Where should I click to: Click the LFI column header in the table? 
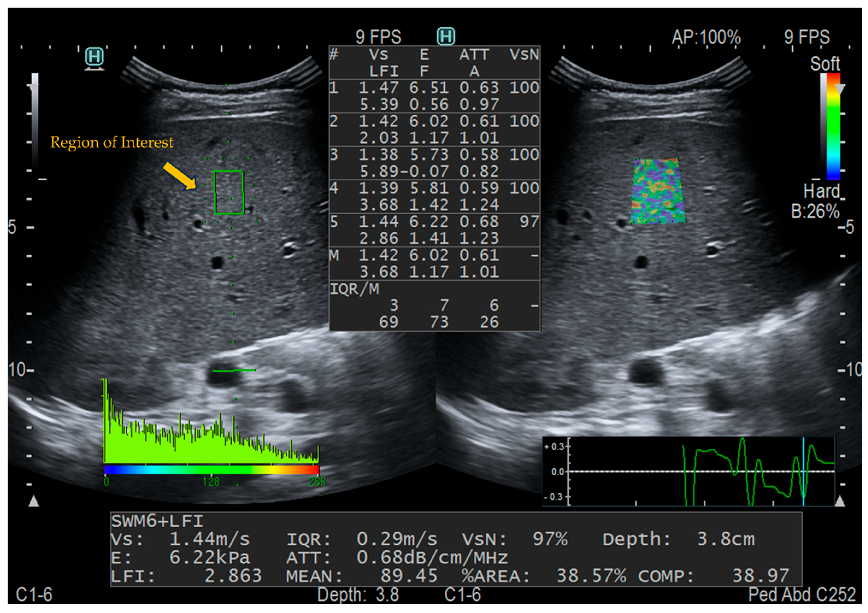tap(384, 71)
